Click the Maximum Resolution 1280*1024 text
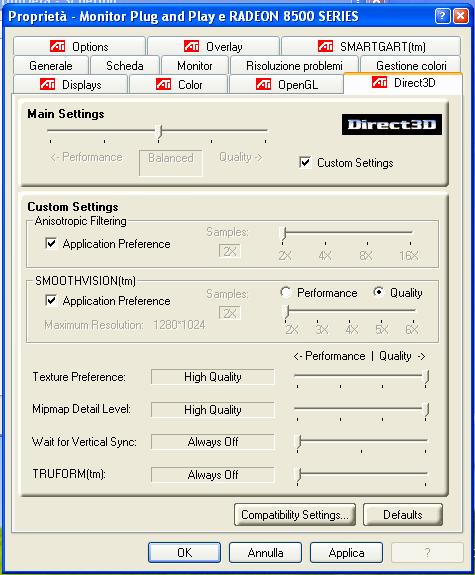Viewport: 475px width, 575px height. click(125, 325)
